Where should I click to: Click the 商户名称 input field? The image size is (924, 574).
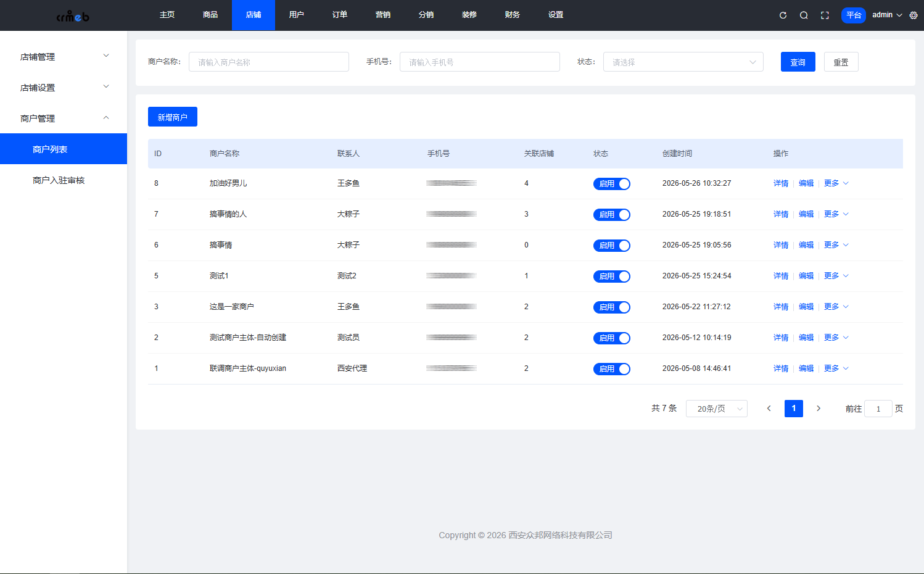[269, 62]
